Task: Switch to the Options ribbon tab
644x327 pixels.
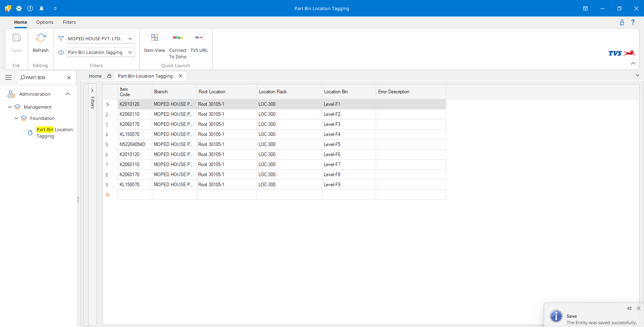Action: 45,22
